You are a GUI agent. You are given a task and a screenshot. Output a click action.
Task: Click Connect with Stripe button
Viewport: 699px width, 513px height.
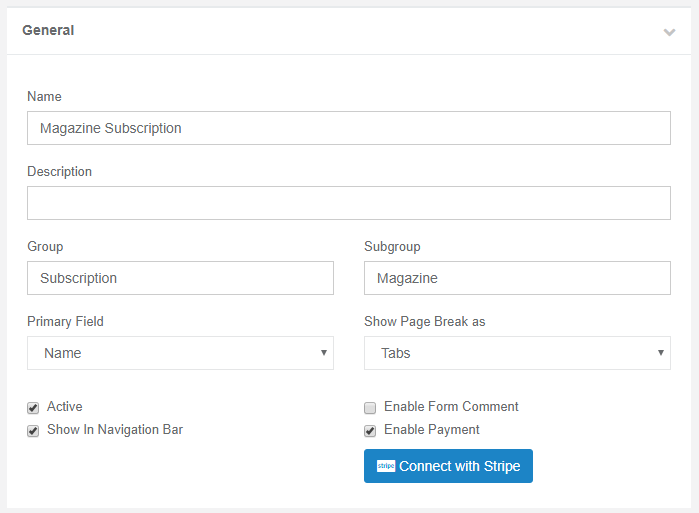[x=448, y=466]
